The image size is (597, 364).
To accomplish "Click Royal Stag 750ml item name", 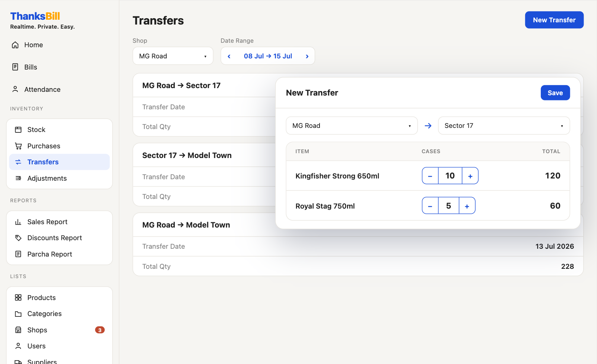I will point(325,206).
